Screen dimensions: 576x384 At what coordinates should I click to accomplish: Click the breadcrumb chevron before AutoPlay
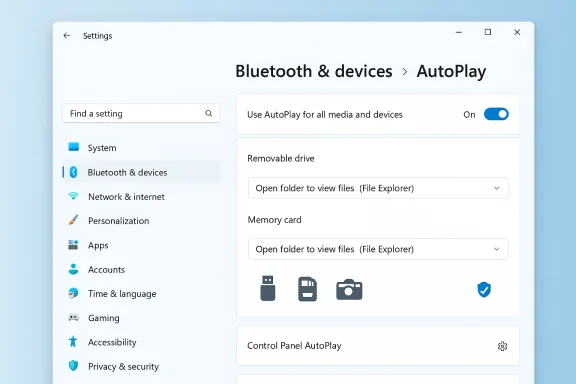[x=404, y=72]
